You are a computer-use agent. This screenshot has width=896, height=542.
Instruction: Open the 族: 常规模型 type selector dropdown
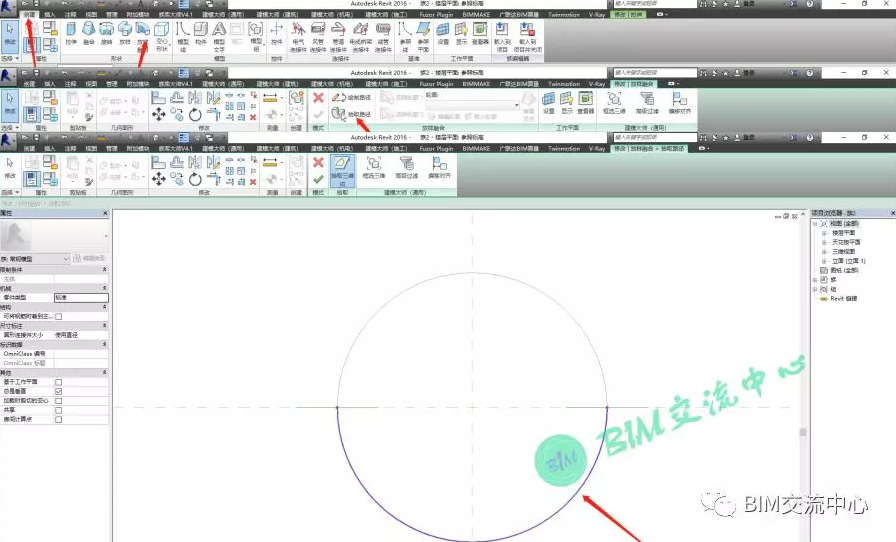(35, 259)
